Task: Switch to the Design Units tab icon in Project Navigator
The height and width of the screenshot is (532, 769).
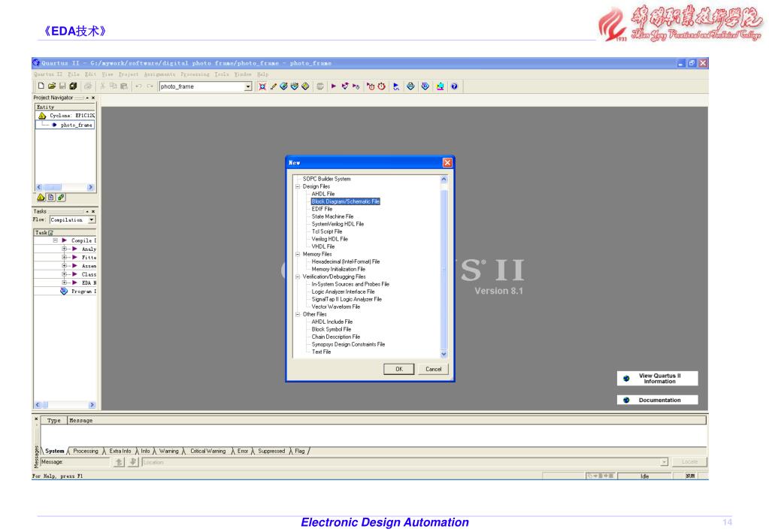Action: (61, 197)
